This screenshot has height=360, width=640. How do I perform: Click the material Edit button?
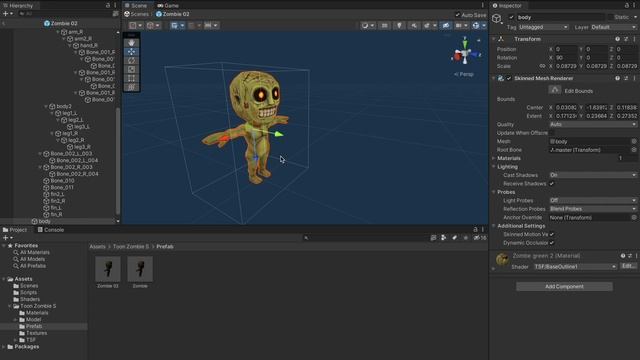click(628, 266)
